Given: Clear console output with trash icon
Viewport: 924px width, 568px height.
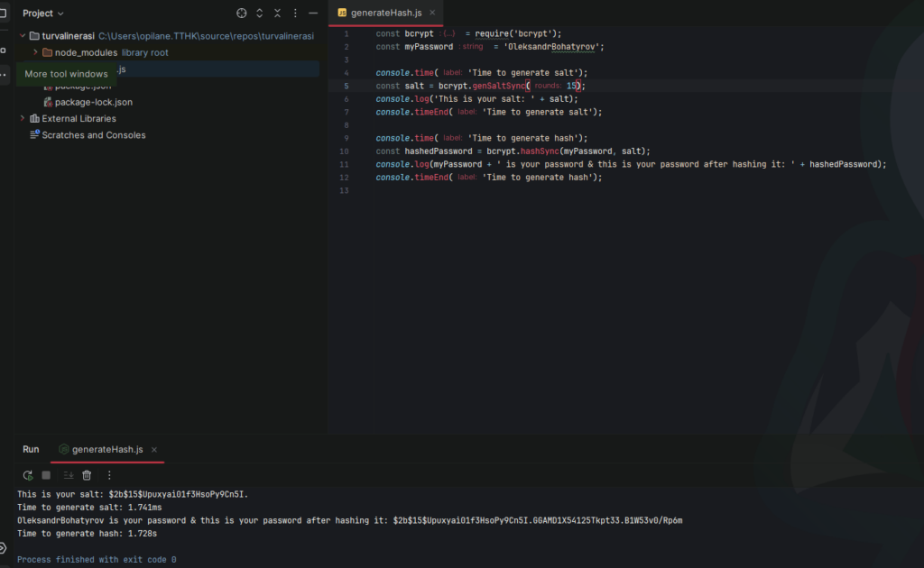Looking at the screenshot, I should 87,475.
